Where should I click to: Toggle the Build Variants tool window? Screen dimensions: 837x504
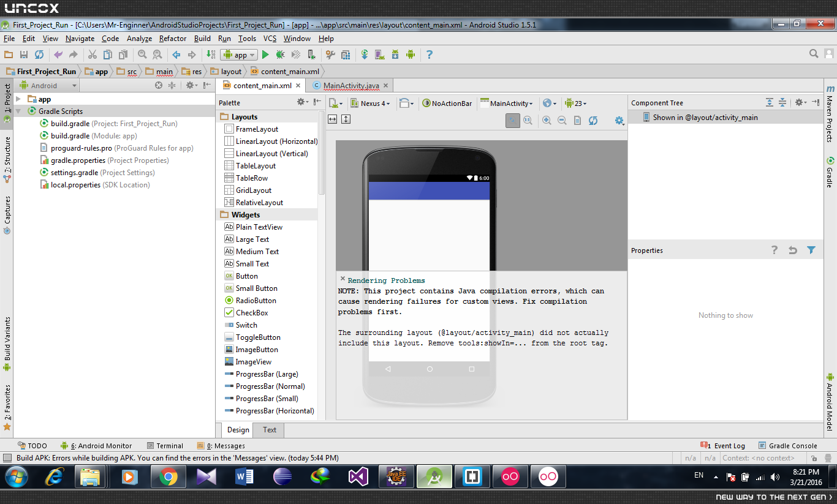tap(7, 344)
